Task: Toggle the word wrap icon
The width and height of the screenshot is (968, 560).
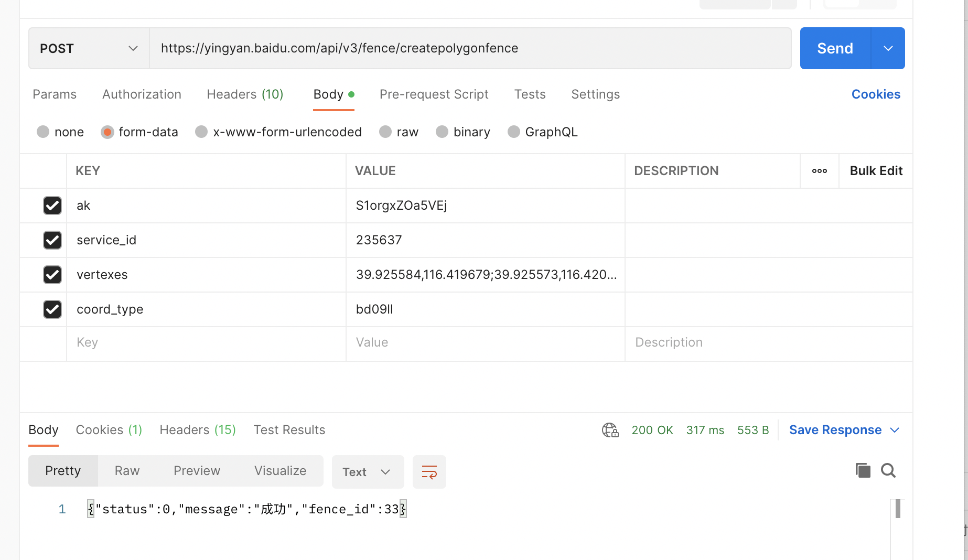Action: coord(429,472)
